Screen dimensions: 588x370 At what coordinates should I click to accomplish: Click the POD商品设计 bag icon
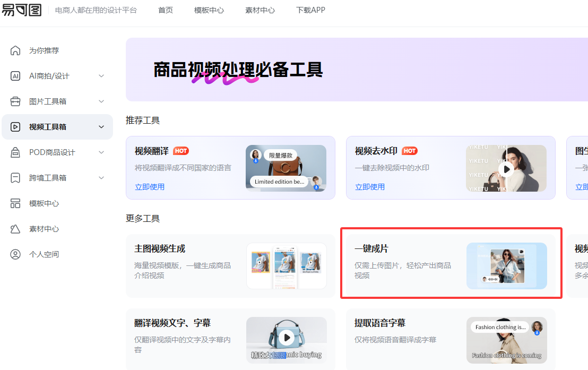pyautogui.click(x=15, y=152)
